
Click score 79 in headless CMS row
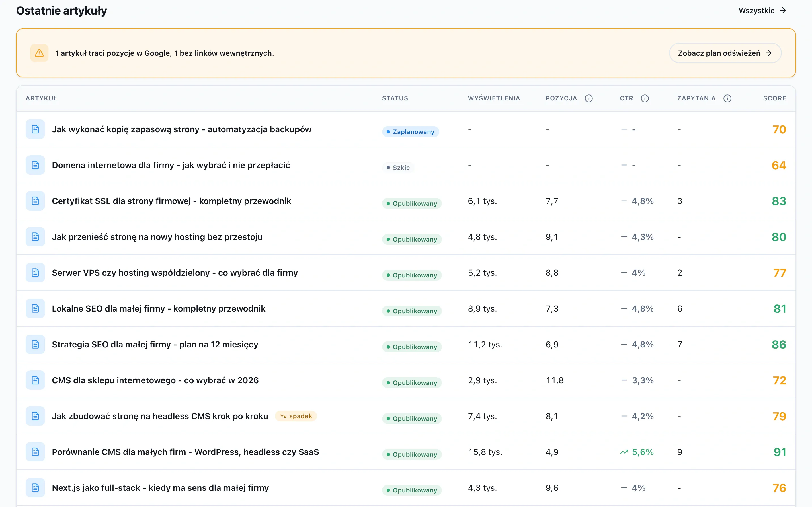[779, 416]
